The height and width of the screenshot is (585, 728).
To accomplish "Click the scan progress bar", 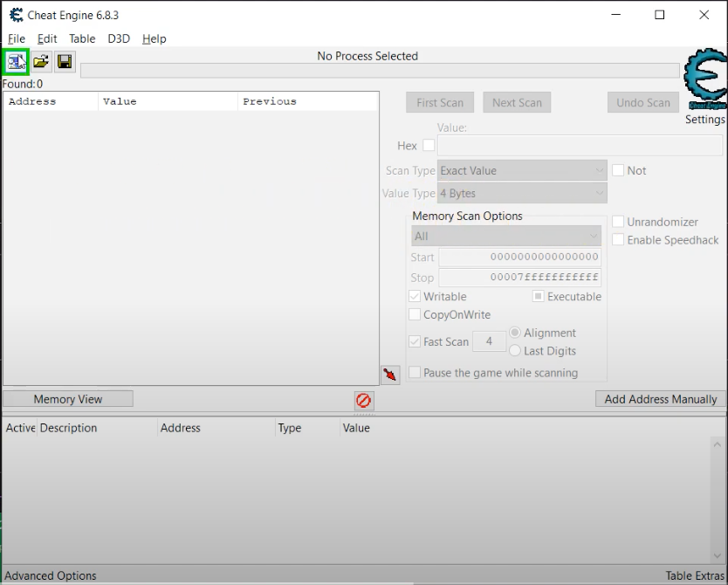I will 380,71.
